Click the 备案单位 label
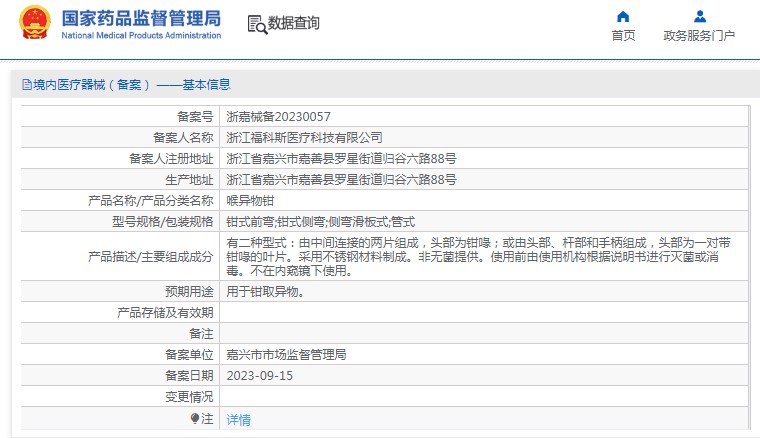 [x=189, y=355]
